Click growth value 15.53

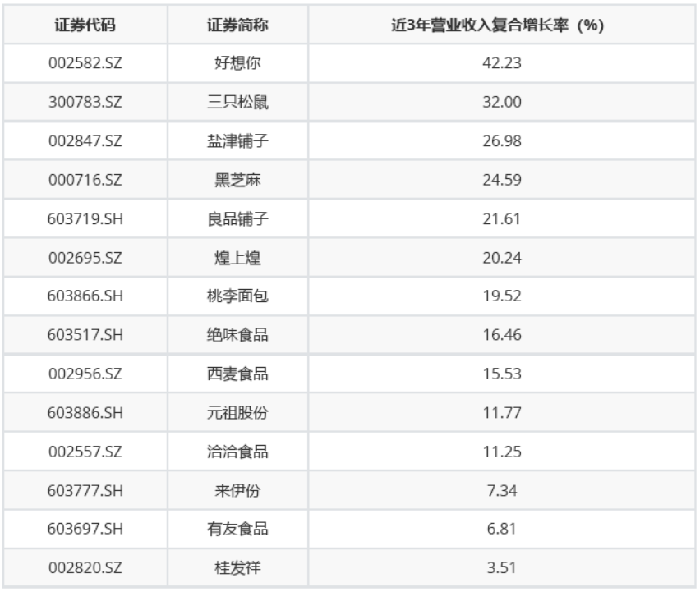coord(502,374)
